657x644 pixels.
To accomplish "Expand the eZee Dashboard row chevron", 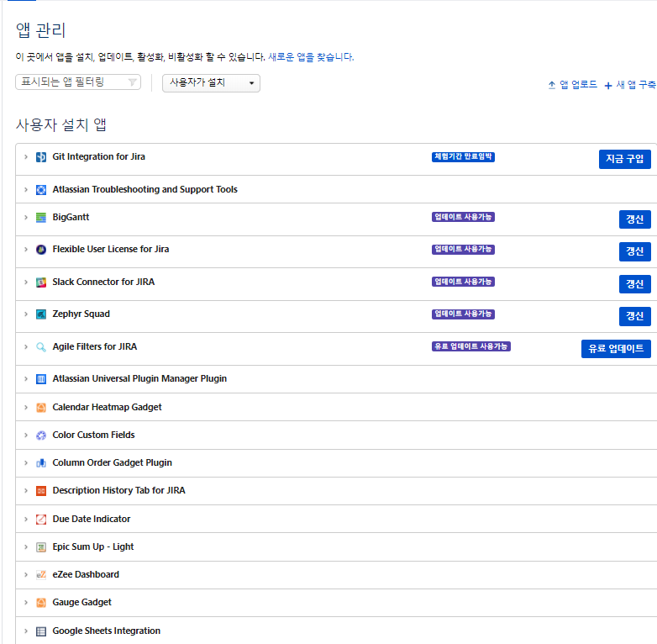I will point(26,574).
